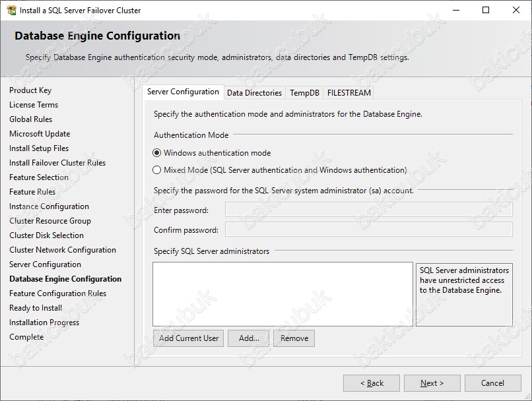Click the Complete step
This screenshot has height=401, width=532.
26,337
